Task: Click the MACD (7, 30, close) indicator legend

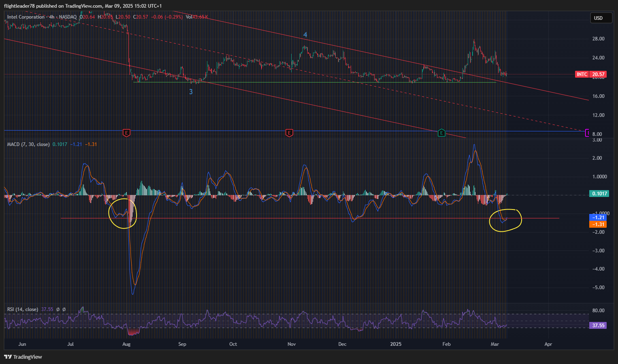Action: point(28,144)
